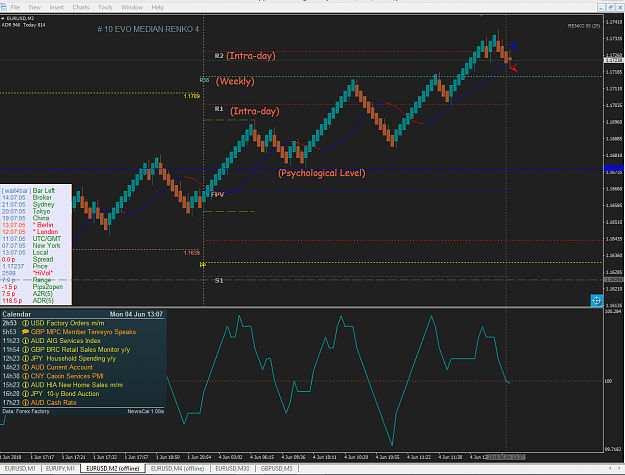Click the ADR(5) value row
Viewport: 625px width, 475px height.
(x=28, y=300)
